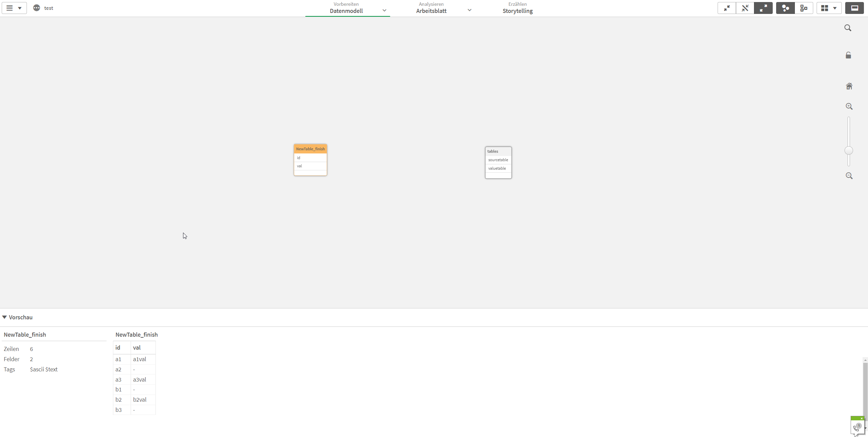Click the home reset view icon
The height and width of the screenshot is (437, 868).
click(849, 86)
